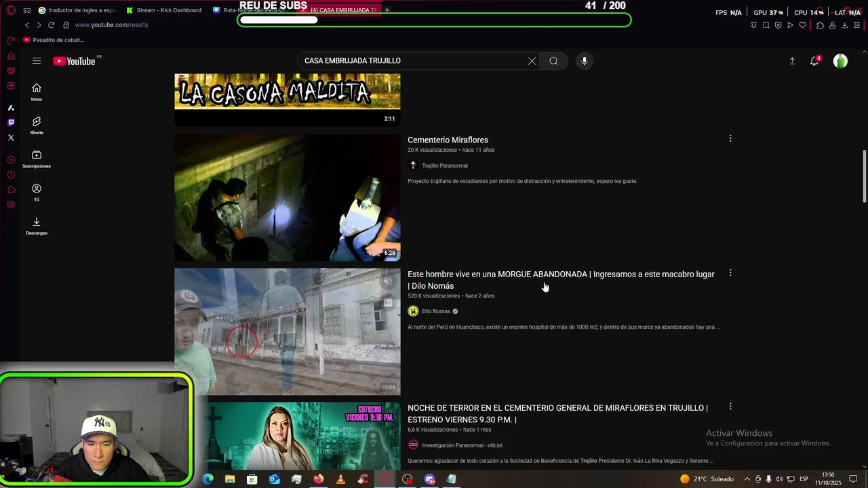Click the Dilo Nomás channel avatar

point(413,311)
